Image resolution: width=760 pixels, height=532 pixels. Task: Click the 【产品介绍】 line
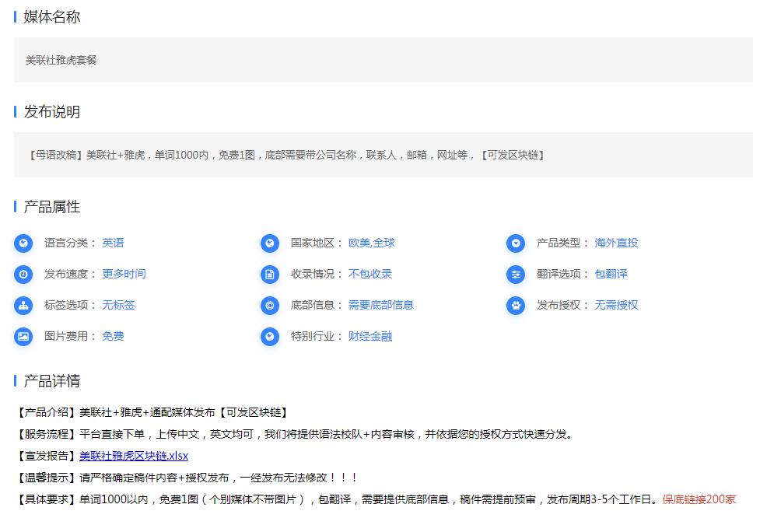click(x=152, y=412)
